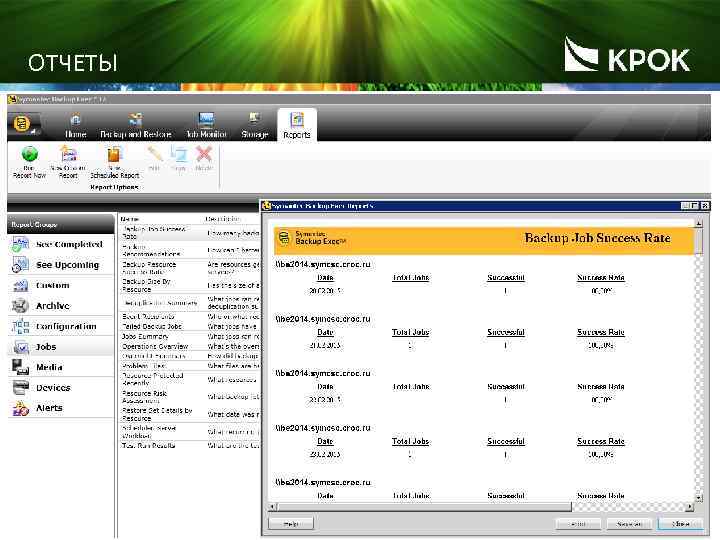Click report vertical scrollbar down arrow
The width and height of the screenshot is (720, 540).
point(699,498)
